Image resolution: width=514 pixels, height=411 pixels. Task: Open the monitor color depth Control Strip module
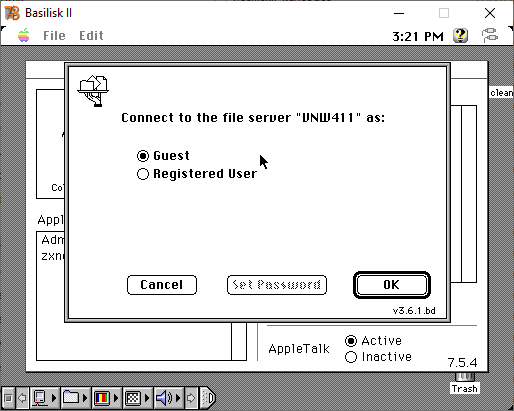click(102, 398)
